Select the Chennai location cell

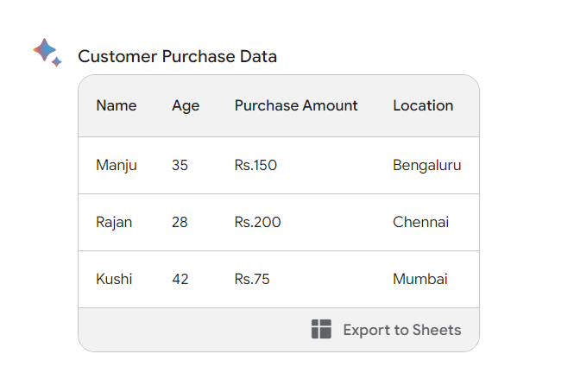(420, 222)
